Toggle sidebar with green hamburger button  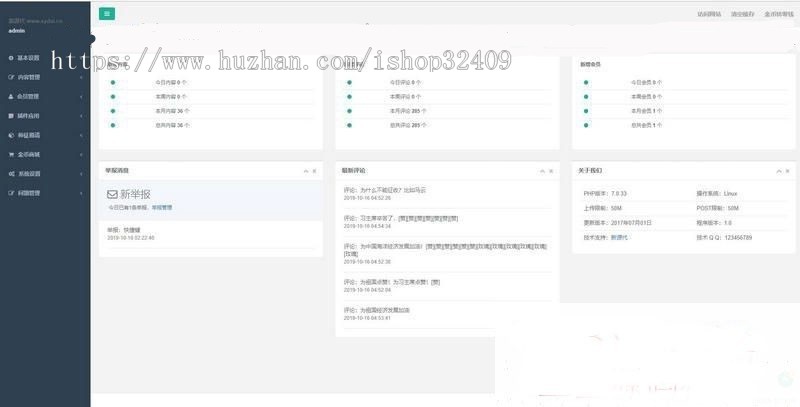click(107, 14)
